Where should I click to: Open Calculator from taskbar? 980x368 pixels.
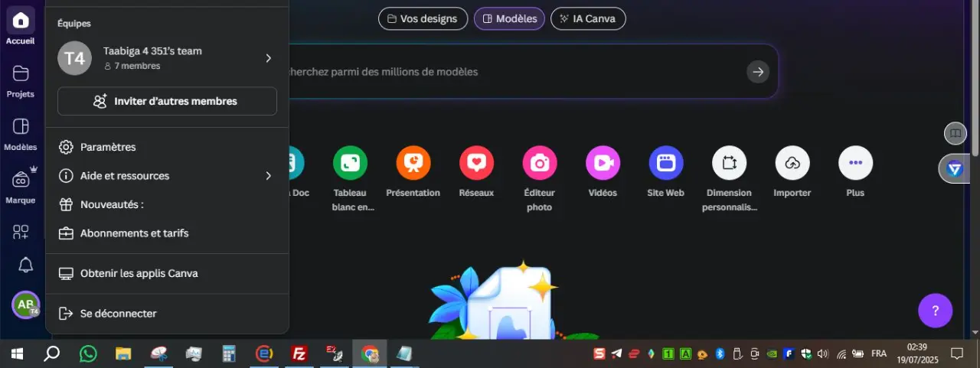pyautogui.click(x=229, y=353)
